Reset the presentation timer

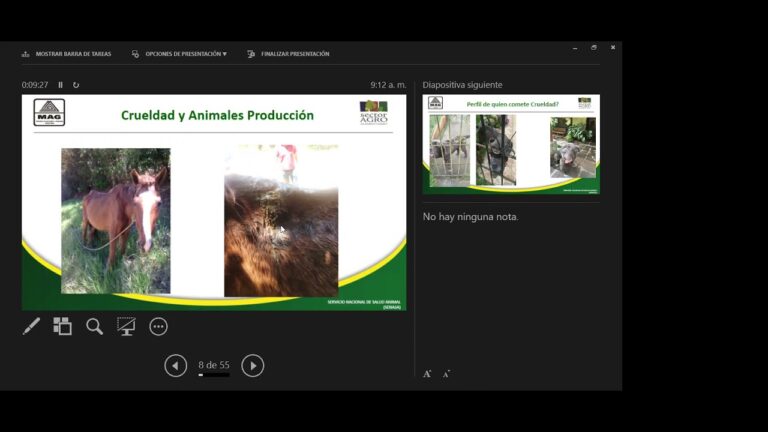pos(76,85)
